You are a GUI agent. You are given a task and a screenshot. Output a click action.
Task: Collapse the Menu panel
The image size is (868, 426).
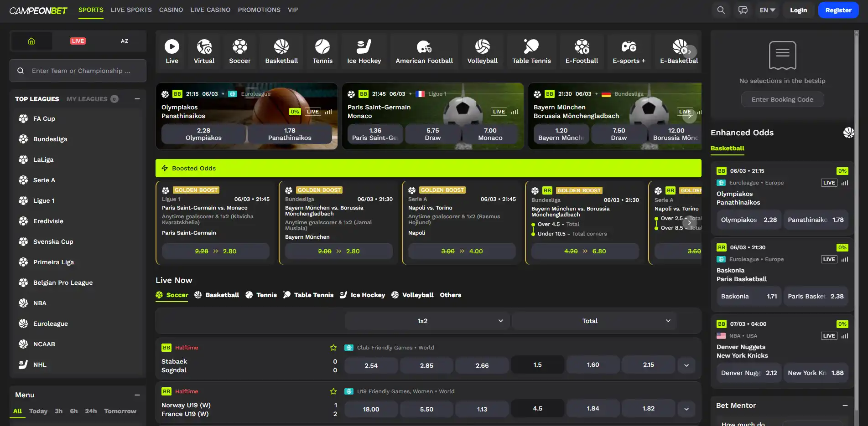pyautogui.click(x=137, y=395)
